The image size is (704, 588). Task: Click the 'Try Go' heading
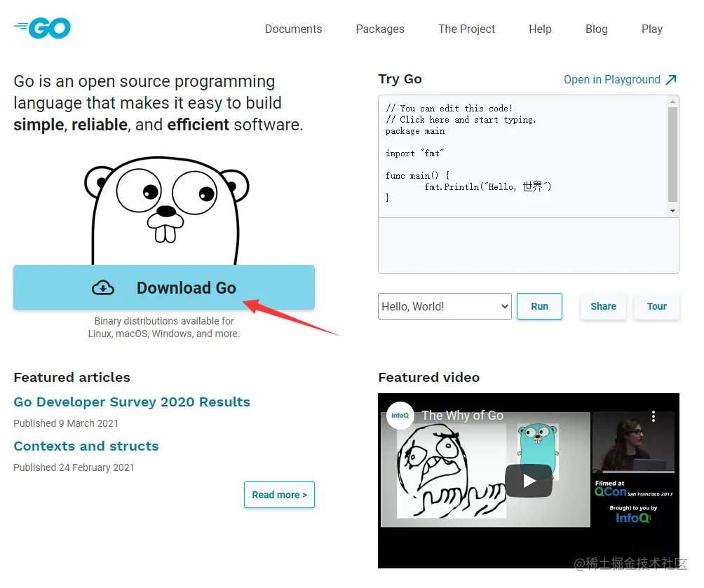pos(400,79)
